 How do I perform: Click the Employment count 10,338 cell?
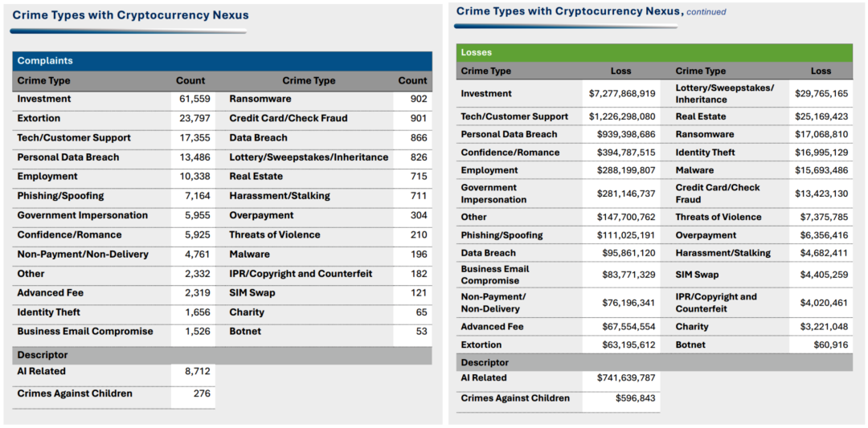click(193, 177)
